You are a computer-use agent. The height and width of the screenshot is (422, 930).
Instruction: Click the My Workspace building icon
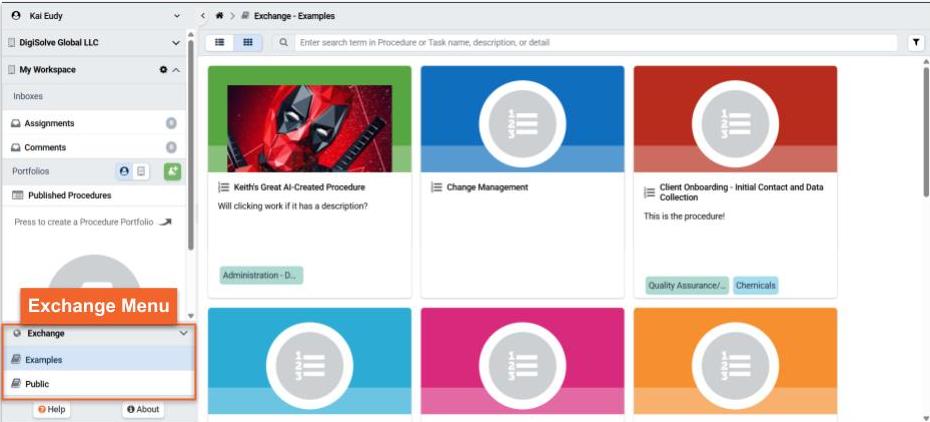pyautogui.click(x=12, y=69)
